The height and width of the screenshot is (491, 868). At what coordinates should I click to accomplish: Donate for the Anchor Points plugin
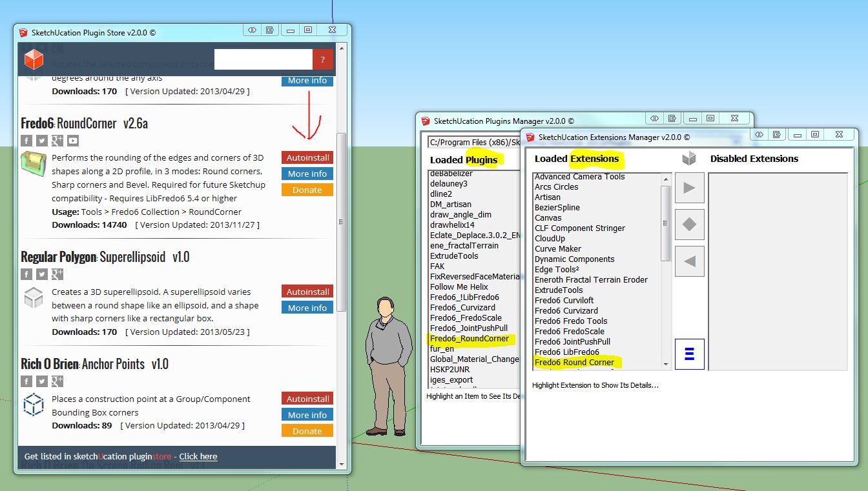(307, 431)
